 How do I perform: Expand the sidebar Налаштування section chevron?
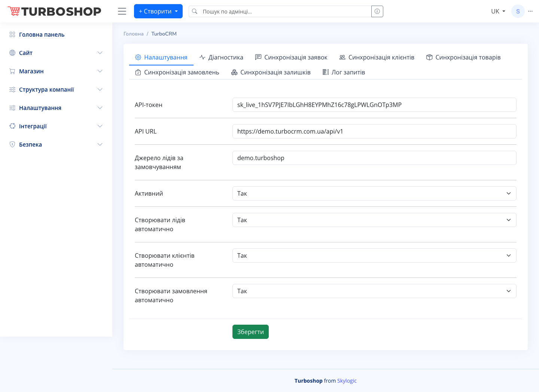click(x=100, y=108)
